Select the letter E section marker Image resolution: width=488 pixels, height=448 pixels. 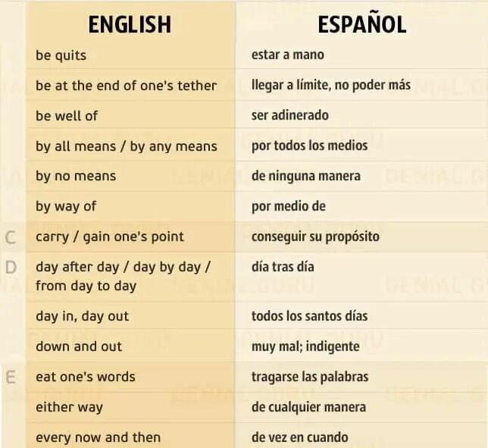pyautogui.click(x=11, y=378)
